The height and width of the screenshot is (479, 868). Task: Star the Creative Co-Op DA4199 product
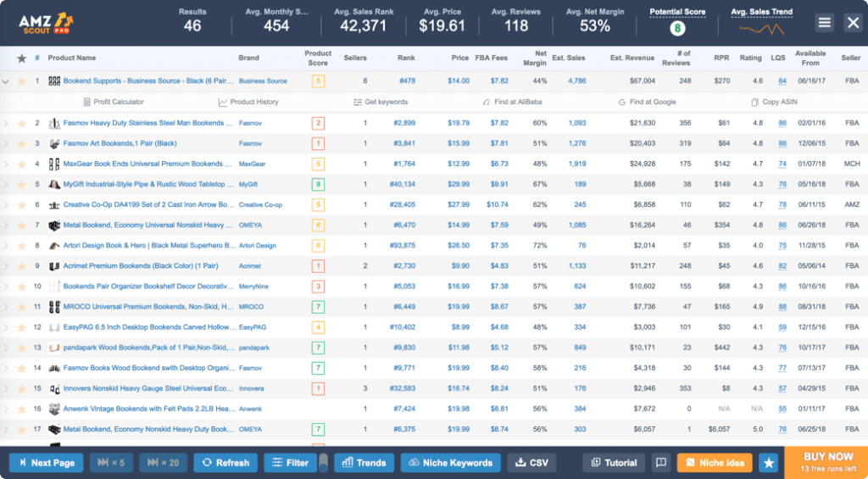(x=21, y=205)
